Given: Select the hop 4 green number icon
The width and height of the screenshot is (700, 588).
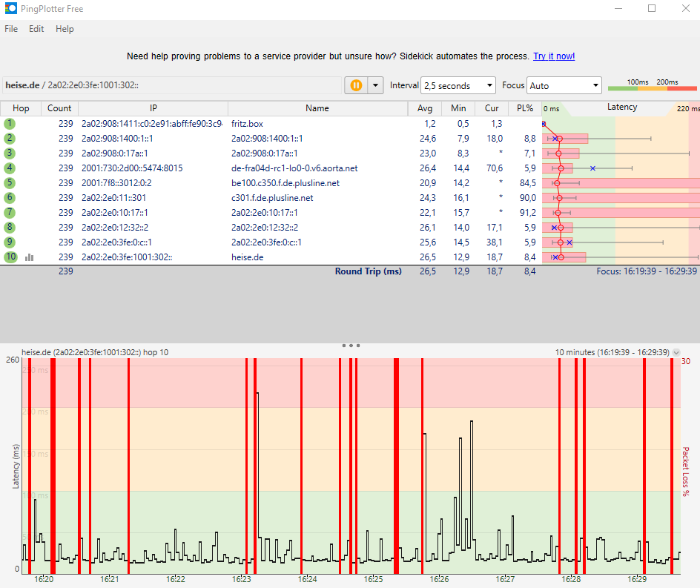Looking at the screenshot, I should click(x=10, y=168).
